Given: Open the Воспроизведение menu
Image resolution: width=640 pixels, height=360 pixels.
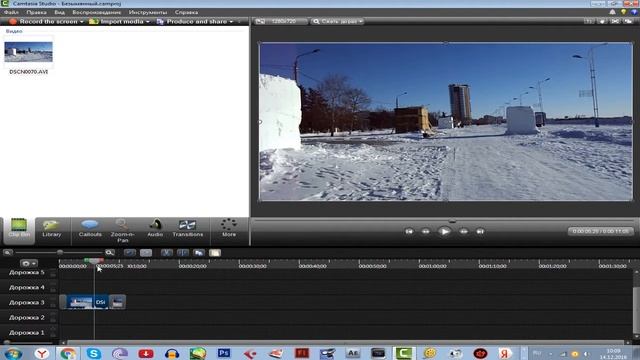Looking at the screenshot, I should click(96, 12).
